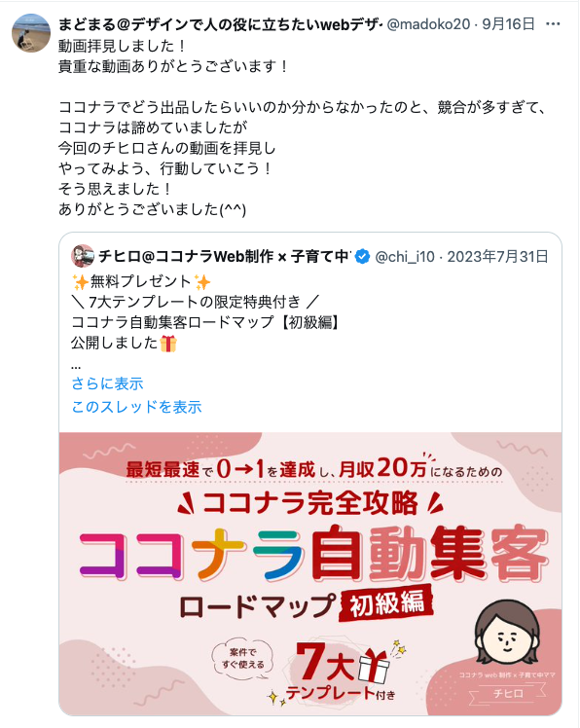Click the まどまる@デザイン display name
Screen dimensions: 580x728
(220, 24)
